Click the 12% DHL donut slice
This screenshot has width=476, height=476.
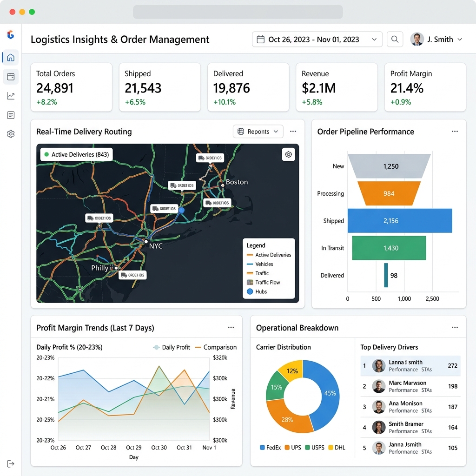292,371
